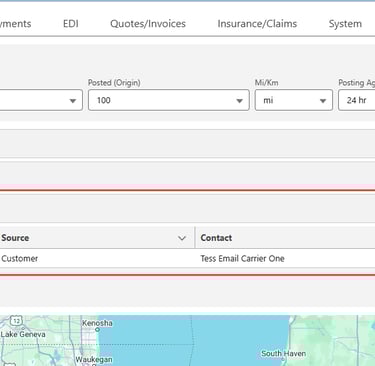The image size is (375, 366).
Task: Expand the Posted (Origin) 100 dropdown
Action: (x=169, y=100)
